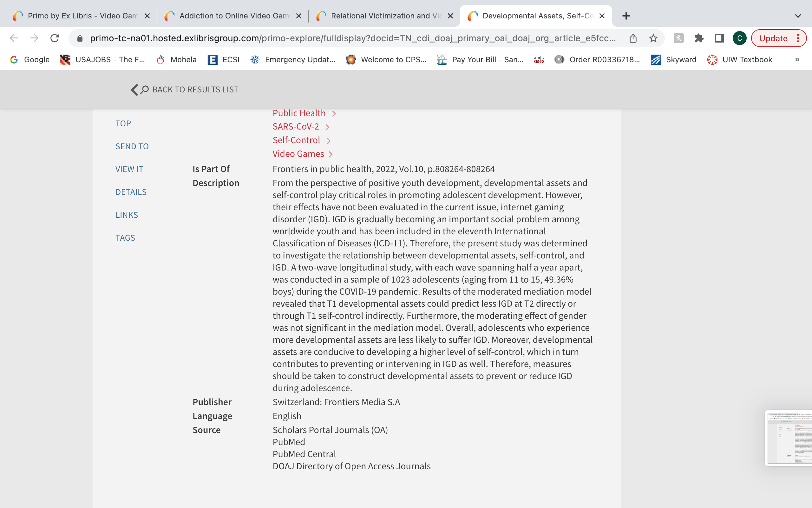The image size is (812, 508).
Task: Click 'PubMed Central' source text
Action: [304, 454]
